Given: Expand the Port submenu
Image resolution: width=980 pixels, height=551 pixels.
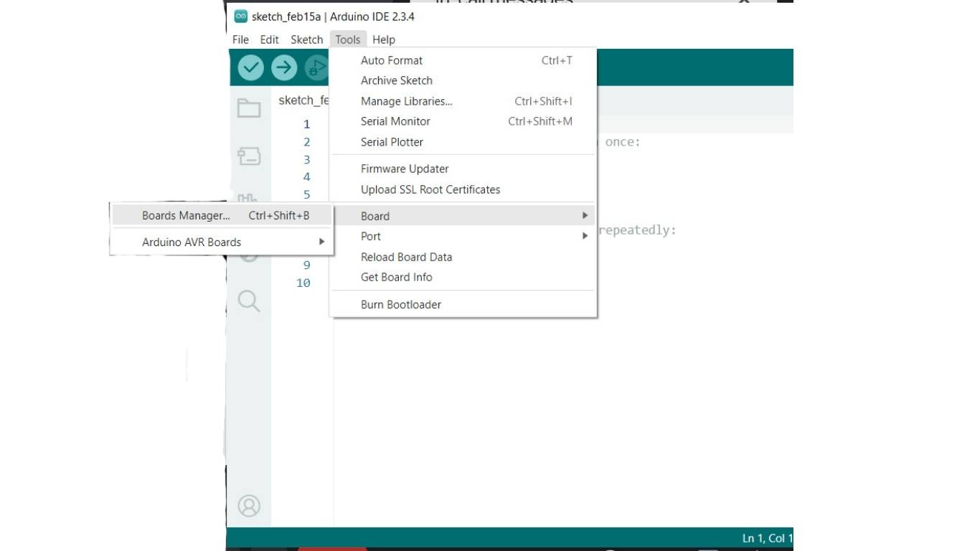Looking at the screenshot, I should click(x=463, y=236).
